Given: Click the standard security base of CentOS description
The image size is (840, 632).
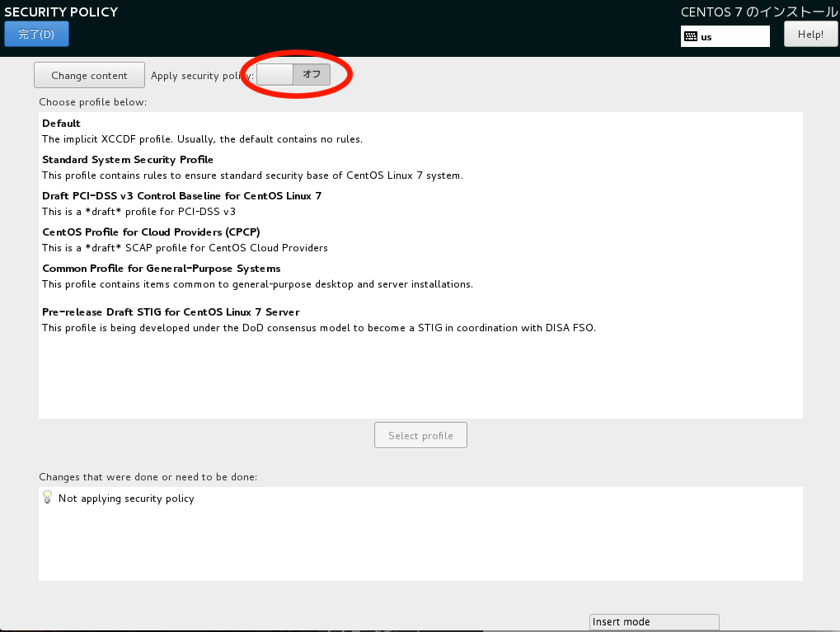Looking at the screenshot, I should click(253, 176).
